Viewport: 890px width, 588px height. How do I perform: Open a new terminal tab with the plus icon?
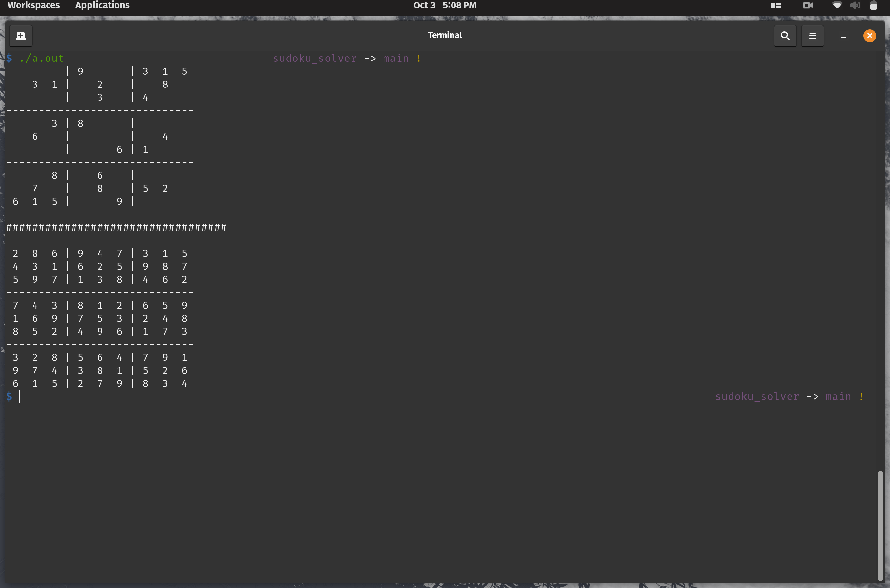(20, 36)
